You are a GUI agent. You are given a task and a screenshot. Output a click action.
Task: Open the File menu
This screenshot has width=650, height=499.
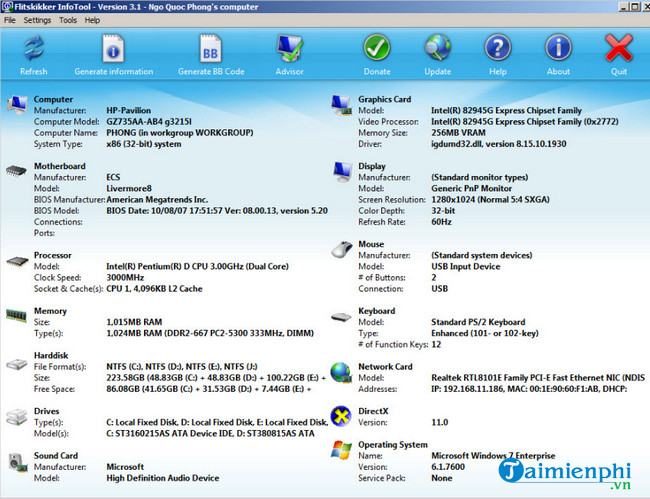10,20
